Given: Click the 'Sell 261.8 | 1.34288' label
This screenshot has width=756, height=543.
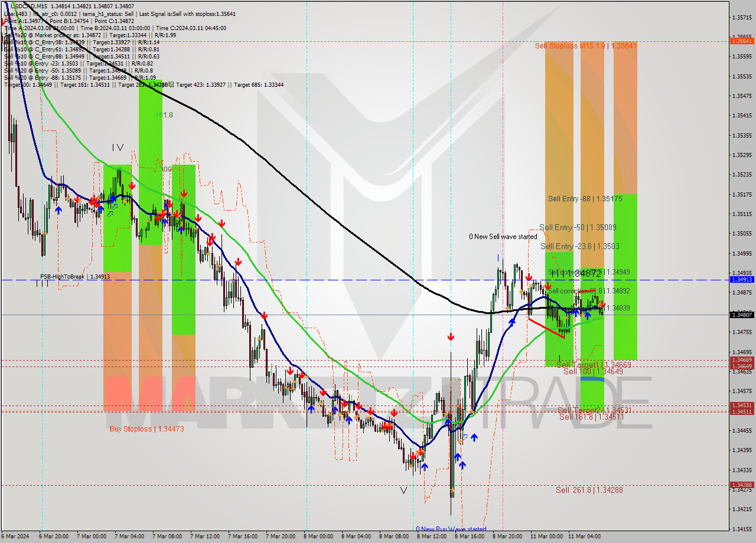Looking at the screenshot, I should pyautogui.click(x=589, y=490).
